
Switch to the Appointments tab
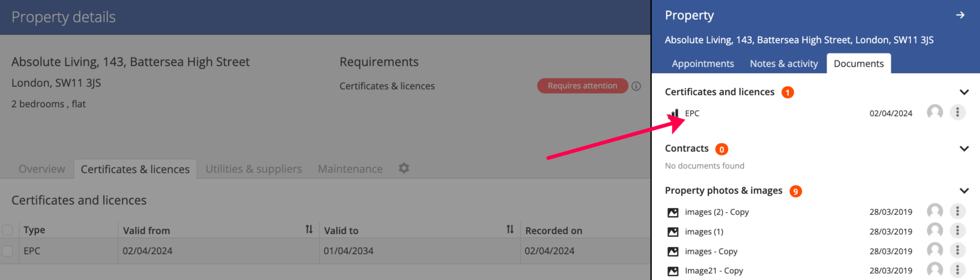pyautogui.click(x=703, y=64)
